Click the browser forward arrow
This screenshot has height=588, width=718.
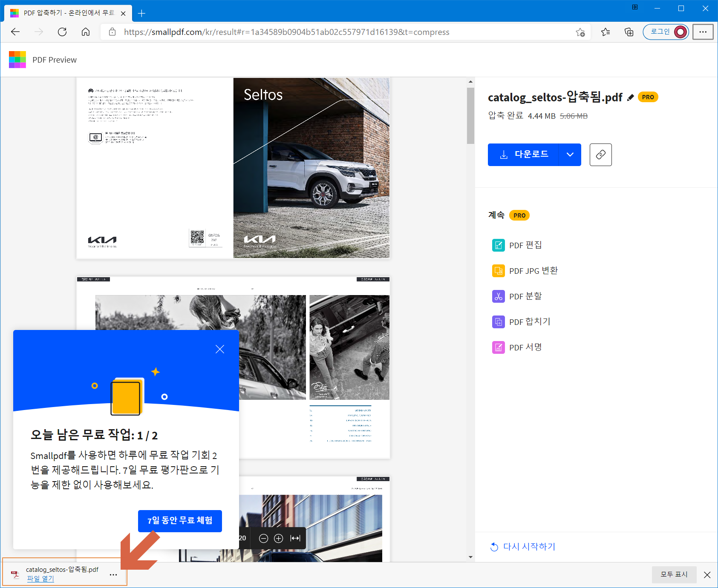[39, 32]
